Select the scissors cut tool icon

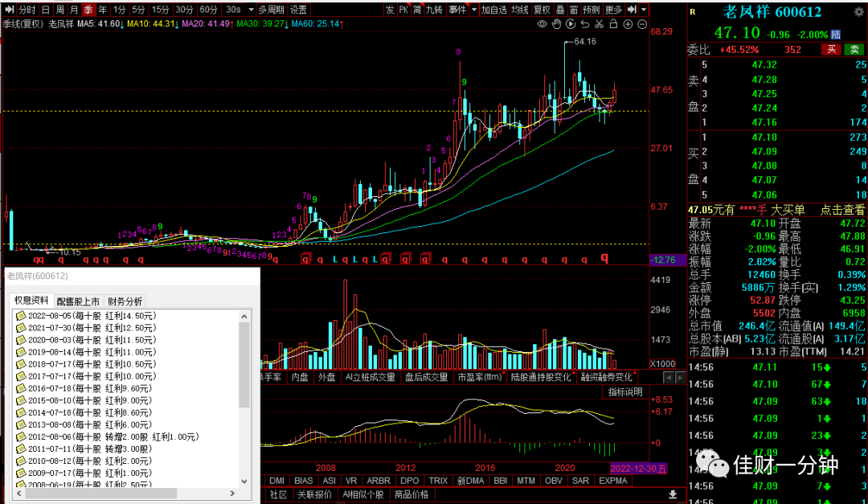click(599, 24)
